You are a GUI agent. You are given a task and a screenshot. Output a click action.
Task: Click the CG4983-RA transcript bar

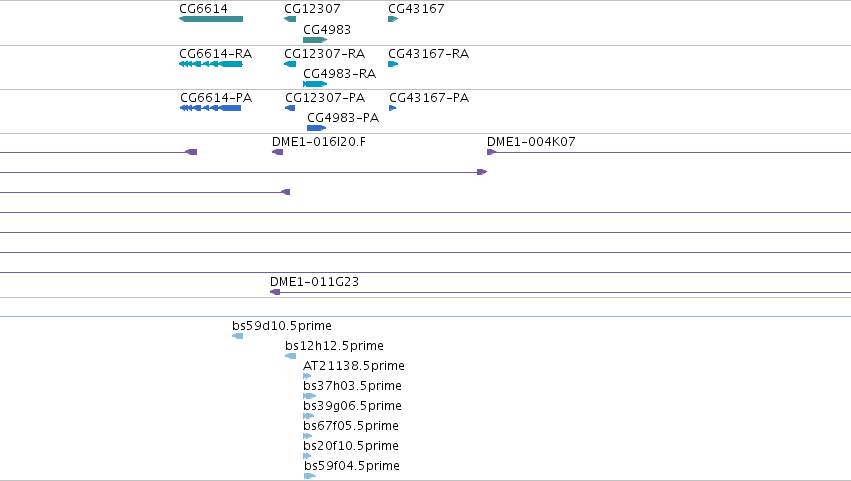[x=315, y=84]
